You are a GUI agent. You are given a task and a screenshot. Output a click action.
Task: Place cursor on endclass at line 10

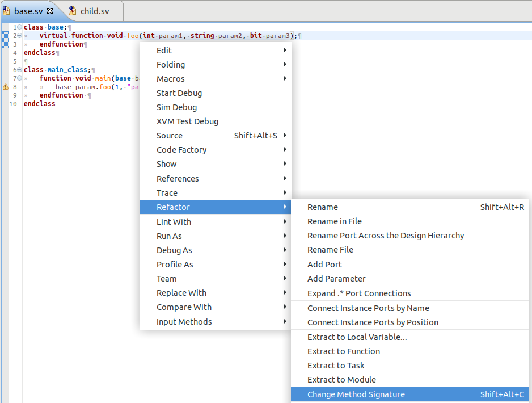pyautogui.click(x=39, y=104)
